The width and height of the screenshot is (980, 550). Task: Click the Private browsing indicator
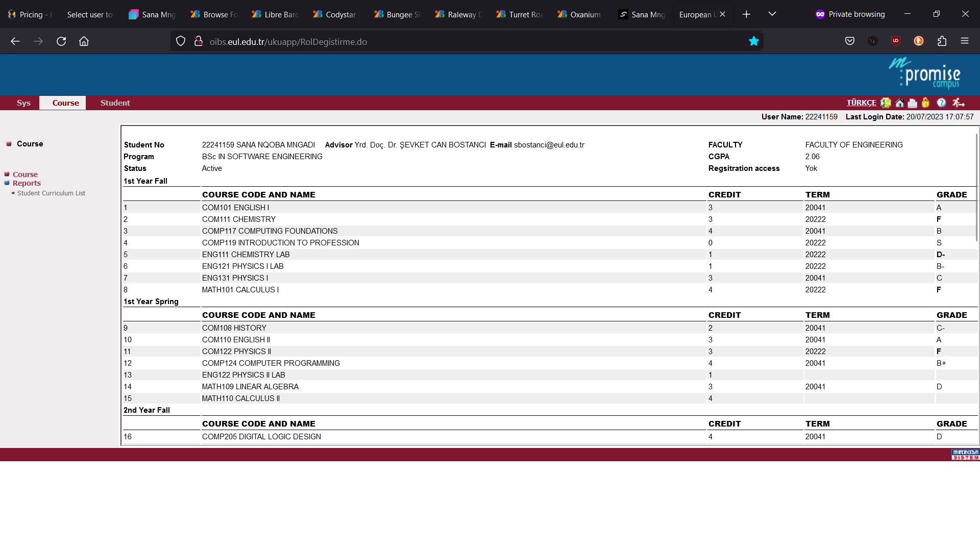click(x=850, y=14)
